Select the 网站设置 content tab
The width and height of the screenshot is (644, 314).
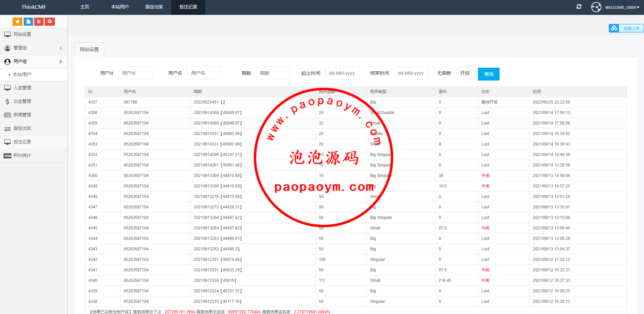[x=89, y=49]
